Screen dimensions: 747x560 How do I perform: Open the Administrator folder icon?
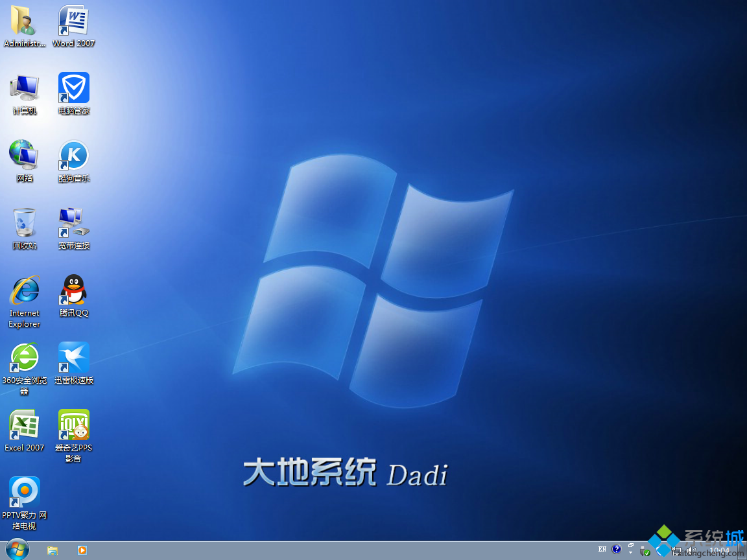point(24,26)
